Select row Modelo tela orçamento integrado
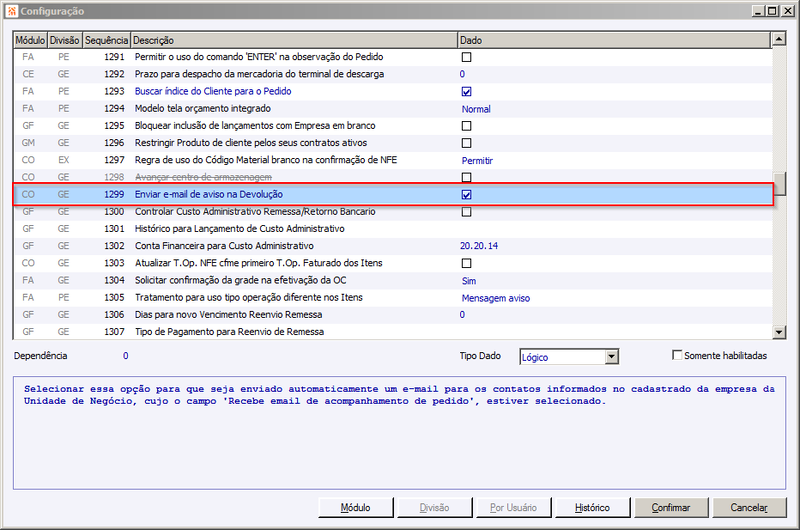 [392, 108]
